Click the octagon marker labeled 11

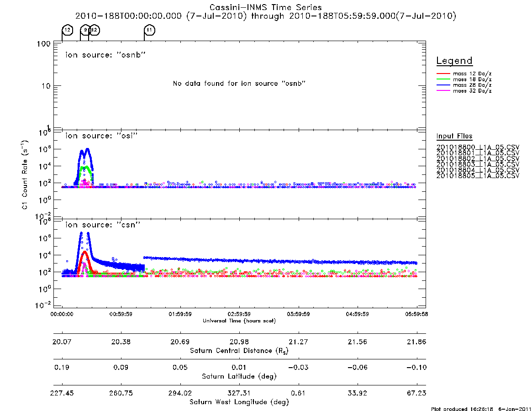pyautogui.click(x=150, y=30)
